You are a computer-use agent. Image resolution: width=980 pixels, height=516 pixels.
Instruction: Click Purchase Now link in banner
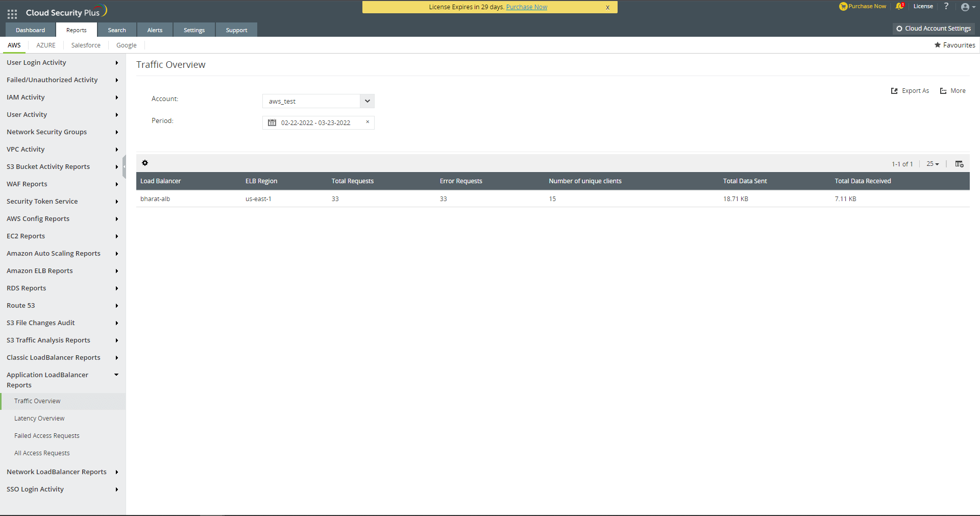(526, 7)
